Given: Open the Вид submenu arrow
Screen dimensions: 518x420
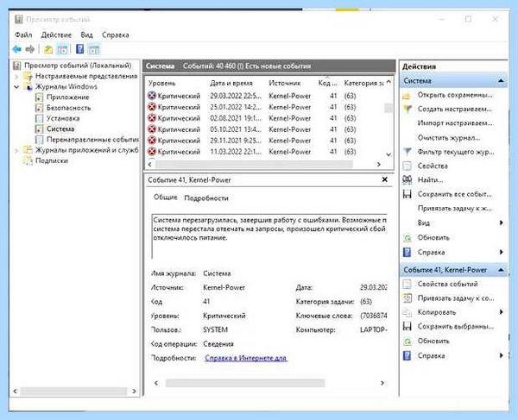Looking at the screenshot, I should coord(501,223).
